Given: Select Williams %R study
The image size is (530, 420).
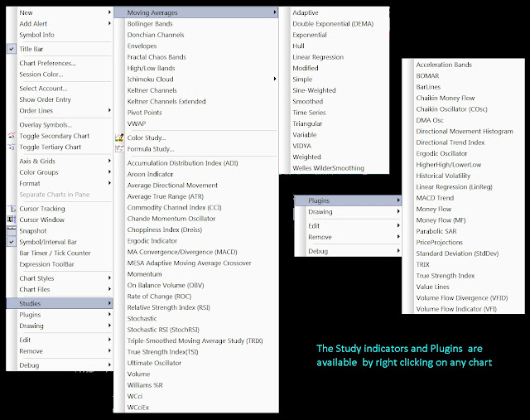Looking at the screenshot, I should click(x=145, y=385).
